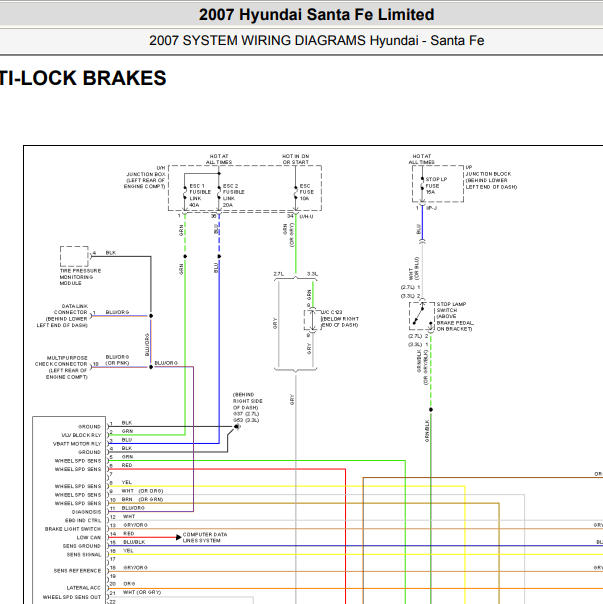Click the 'BLU/ORG' wire label at pin 11
603x604 pixels.
click(x=133, y=508)
